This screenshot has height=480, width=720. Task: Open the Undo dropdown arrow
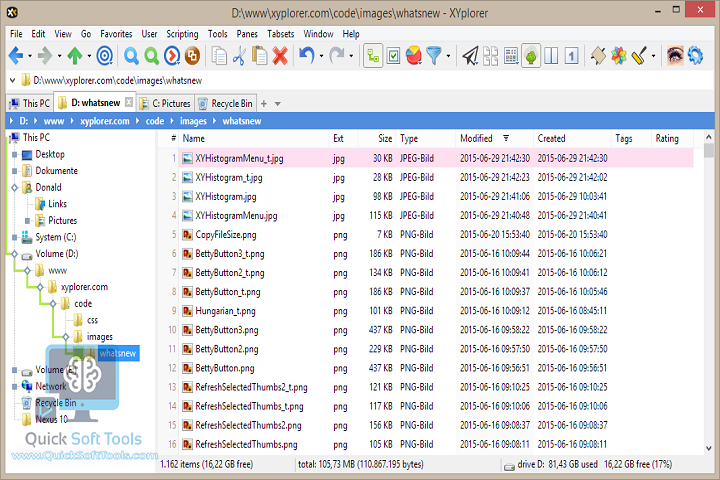[x=321, y=56]
